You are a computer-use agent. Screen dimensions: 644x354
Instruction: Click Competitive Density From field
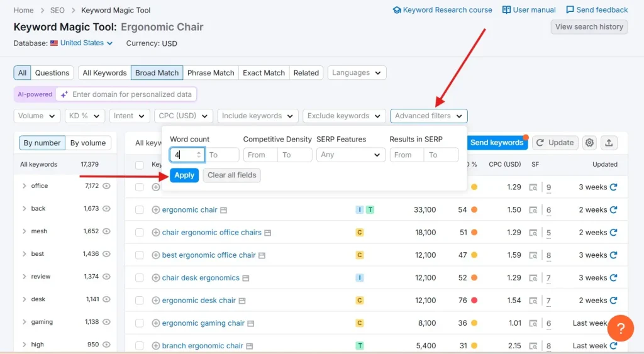[x=260, y=155]
